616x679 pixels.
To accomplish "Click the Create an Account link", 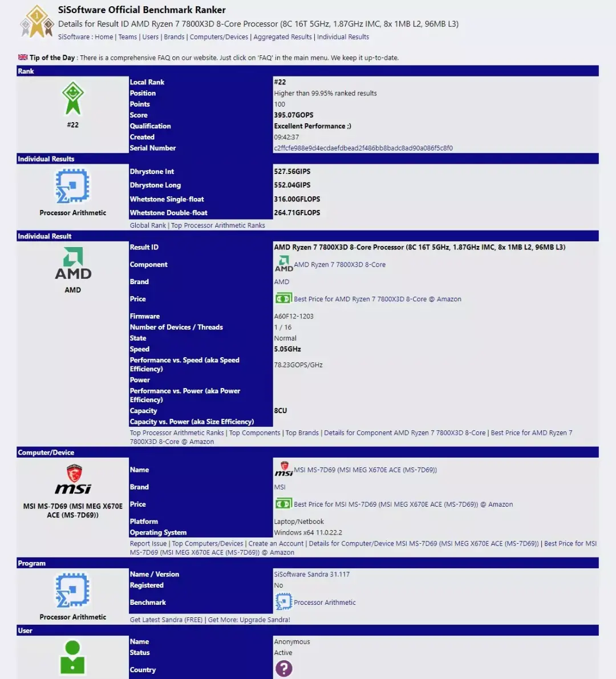I will pyautogui.click(x=275, y=543).
